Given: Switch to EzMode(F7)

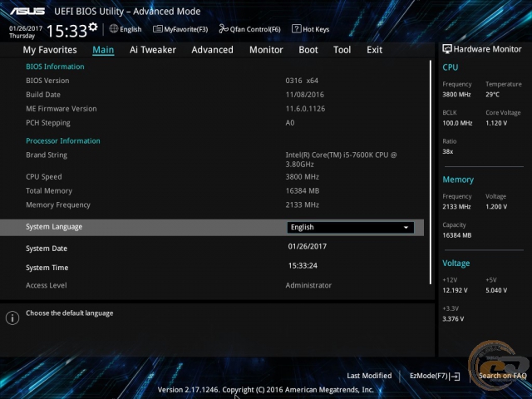Looking at the screenshot, I should (435, 376).
